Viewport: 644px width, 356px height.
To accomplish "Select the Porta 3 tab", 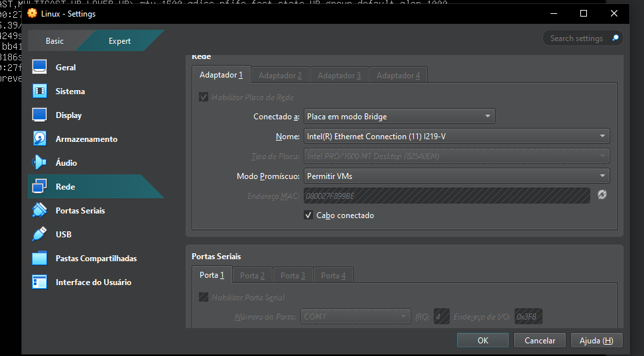I will (x=293, y=276).
